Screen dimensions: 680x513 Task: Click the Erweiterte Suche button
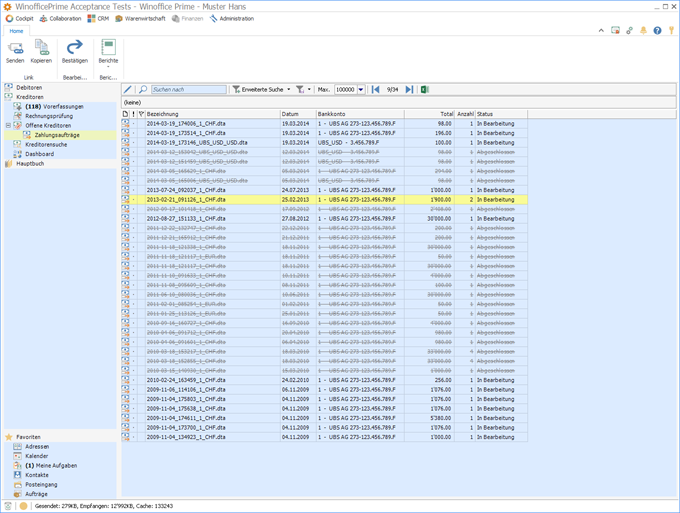[258, 89]
